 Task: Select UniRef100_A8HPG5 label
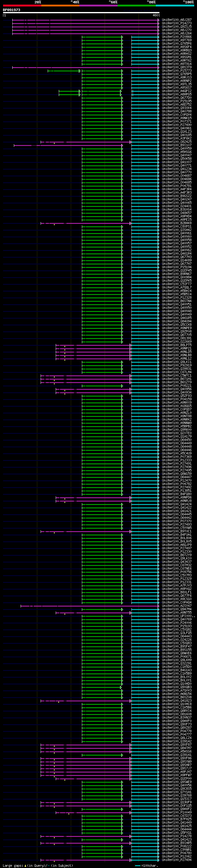pos(177,95)
